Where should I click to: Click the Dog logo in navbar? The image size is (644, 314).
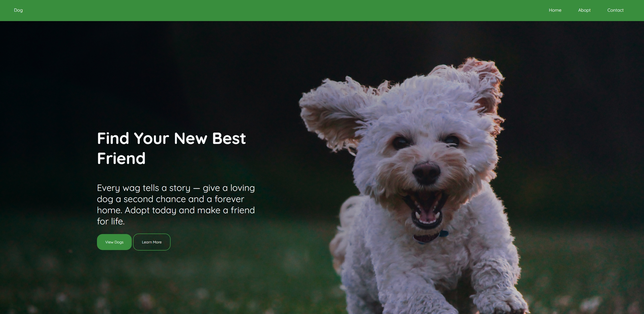(18, 10)
